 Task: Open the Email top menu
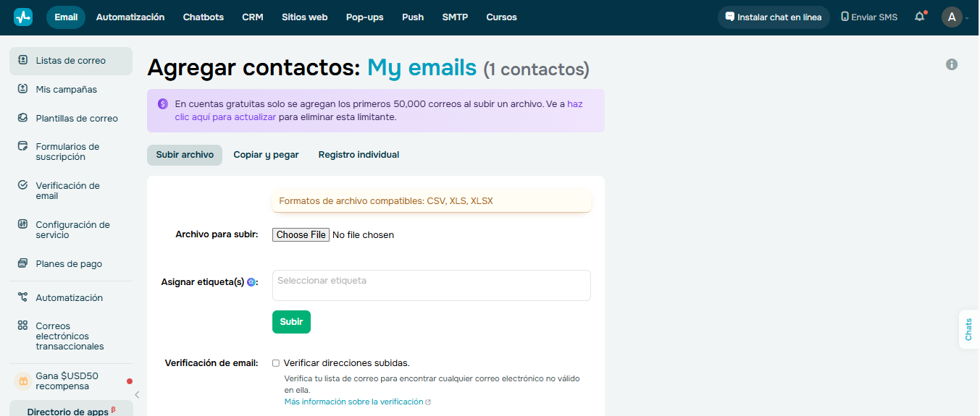(66, 17)
